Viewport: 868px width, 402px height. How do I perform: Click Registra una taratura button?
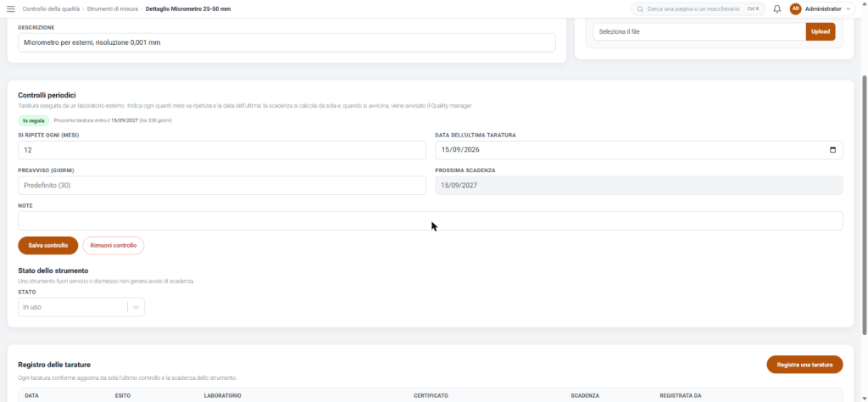coord(804,365)
